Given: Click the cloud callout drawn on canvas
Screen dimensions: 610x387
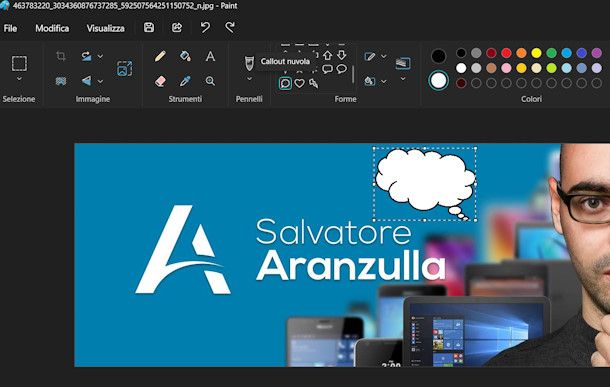Looking at the screenshot, I should point(425,184).
